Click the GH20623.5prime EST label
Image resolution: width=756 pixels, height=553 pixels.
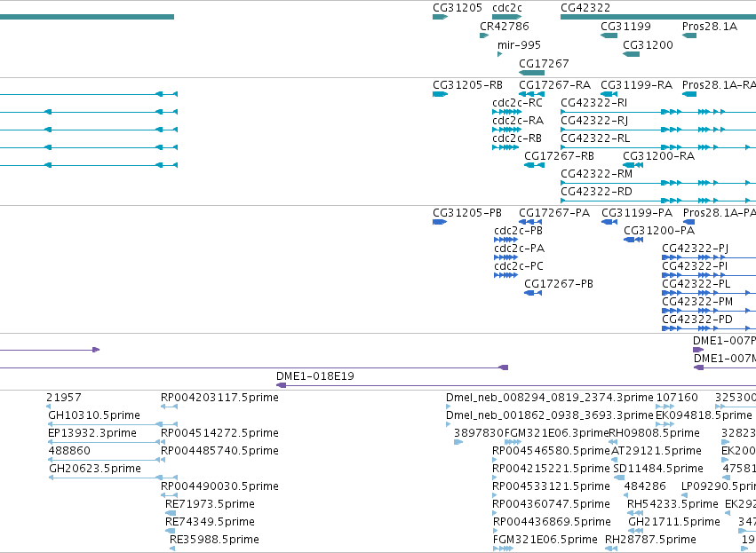tap(95, 469)
